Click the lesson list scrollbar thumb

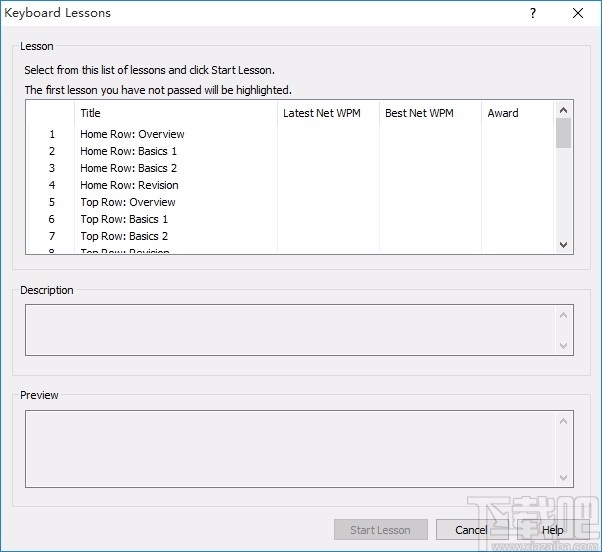(563, 133)
